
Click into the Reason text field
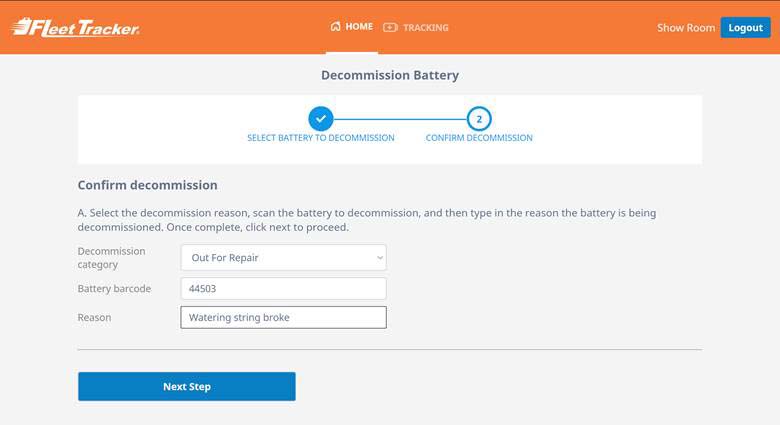click(x=282, y=318)
